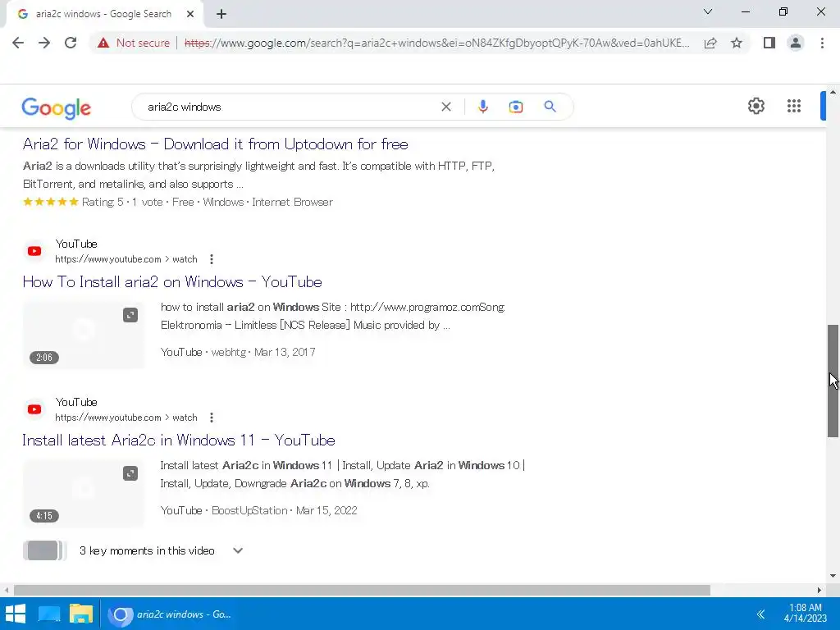The image size is (840, 630).
Task: Open Chrome three-dot menu
Action: point(822,43)
